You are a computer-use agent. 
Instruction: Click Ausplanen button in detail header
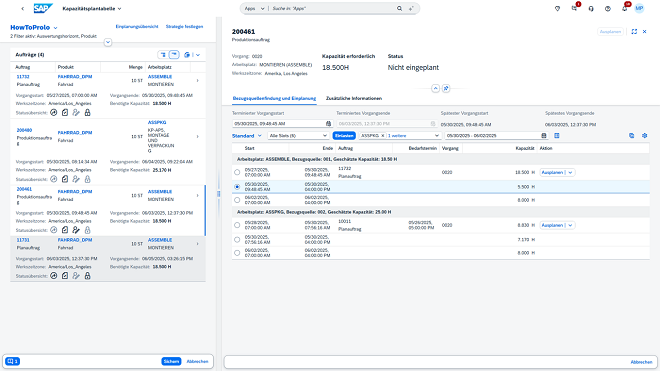(610, 32)
